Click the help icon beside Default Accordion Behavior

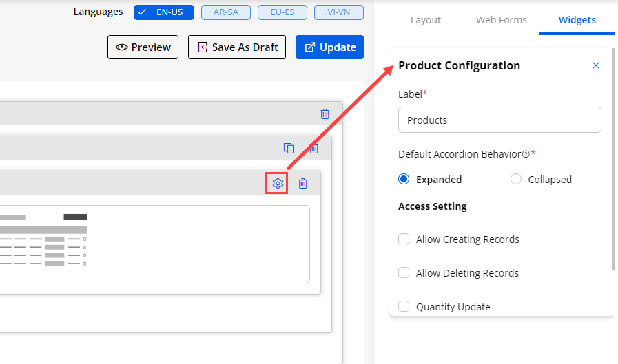(x=526, y=154)
